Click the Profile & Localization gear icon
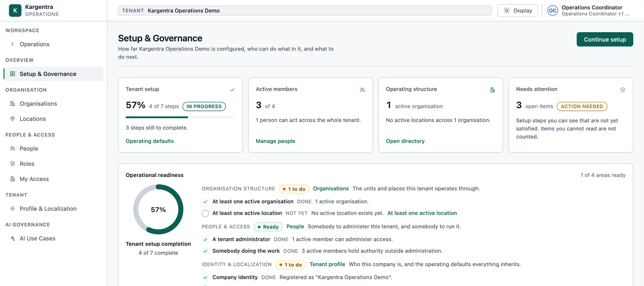Image resolution: width=644 pixels, height=286 pixels. [13, 209]
